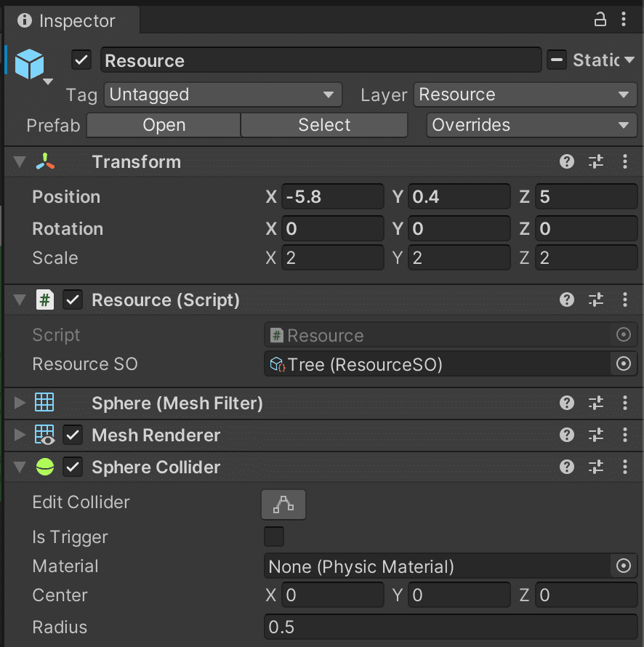Screen dimensions: 644x647
Task: Open the Layer dropdown showing Resource
Action: [526, 95]
